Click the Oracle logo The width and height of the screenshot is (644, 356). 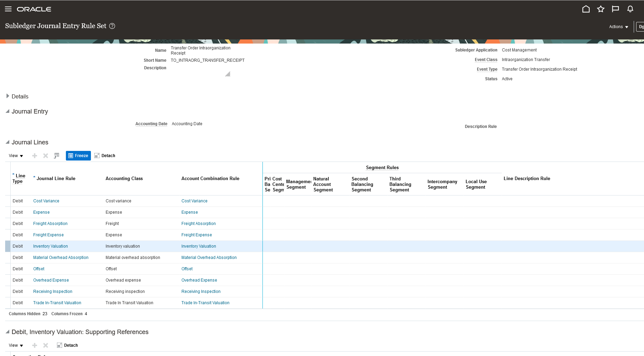pyautogui.click(x=34, y=9)
